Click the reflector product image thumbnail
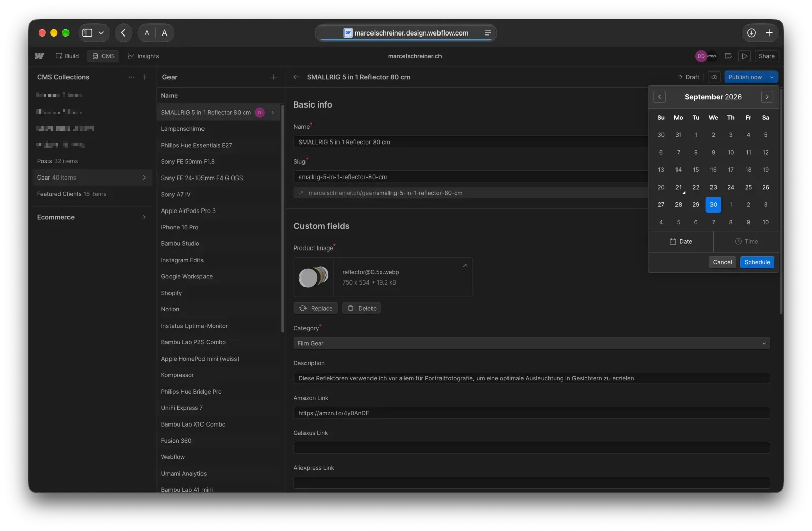Screen dimensions: 812x531 tap(314, 277)
